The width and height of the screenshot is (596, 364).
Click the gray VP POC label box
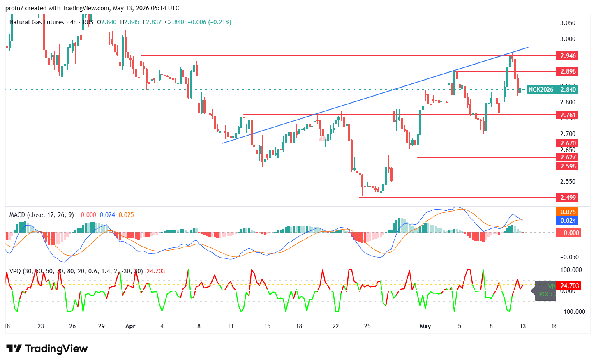point(545,290)
